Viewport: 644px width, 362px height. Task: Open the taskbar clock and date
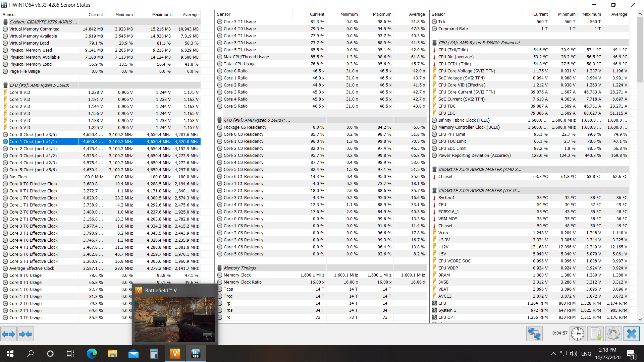(x=608, y=354)
